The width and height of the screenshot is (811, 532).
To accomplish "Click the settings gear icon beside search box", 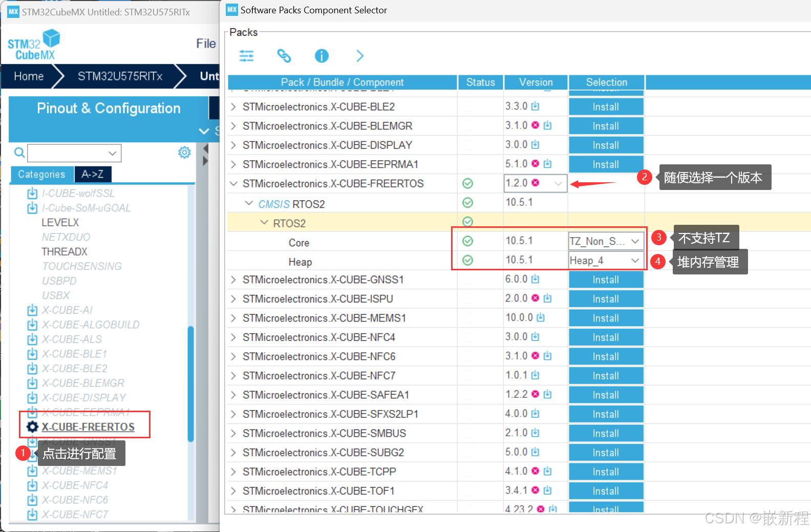I will pyautogui.click(x=184, y=152).
